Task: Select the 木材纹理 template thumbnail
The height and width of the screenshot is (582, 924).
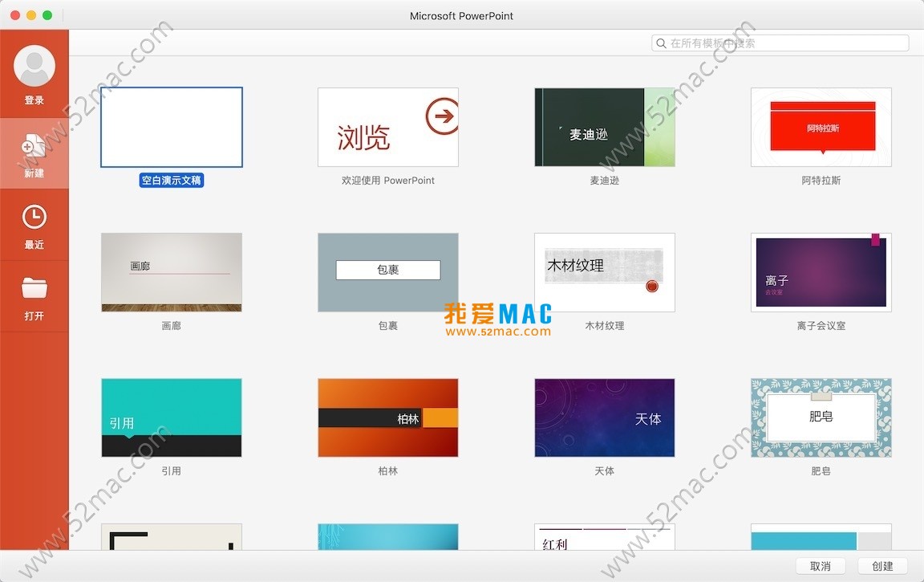Action: point(605,272)
